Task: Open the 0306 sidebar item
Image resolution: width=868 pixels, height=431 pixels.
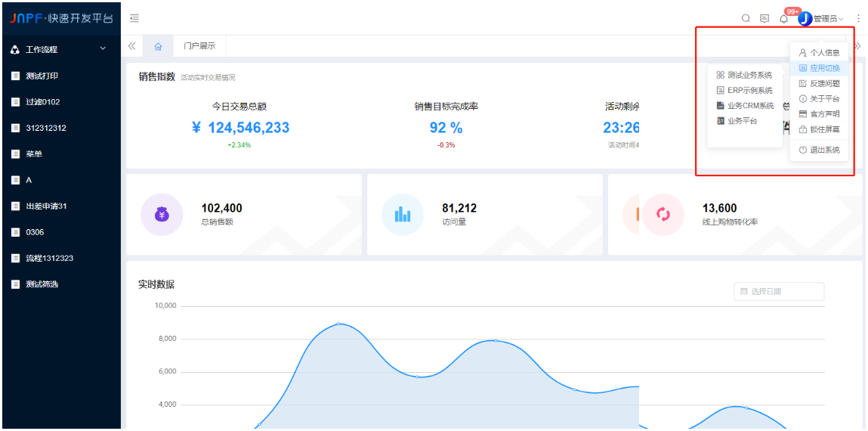Action: pyautogui.click(x=61, y=232)
